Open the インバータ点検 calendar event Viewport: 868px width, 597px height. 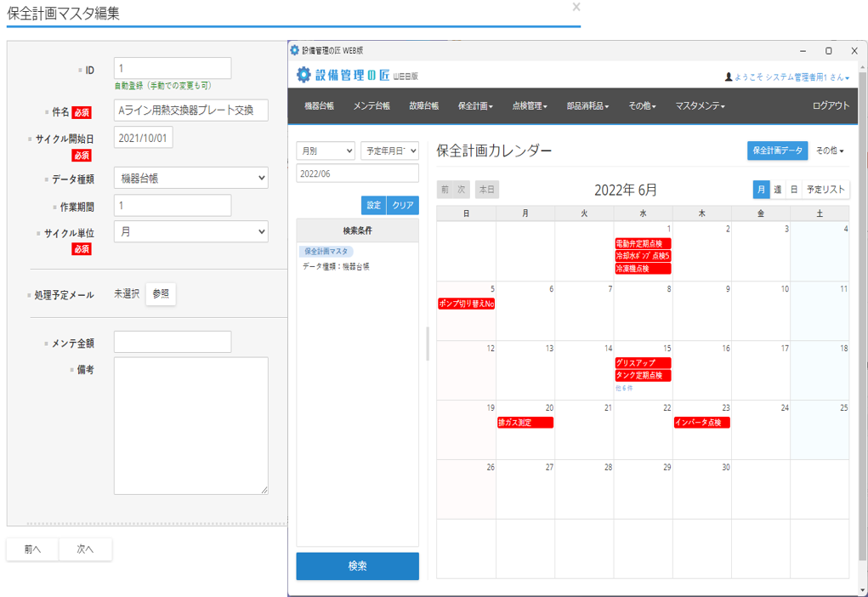(x=701, y=423)
